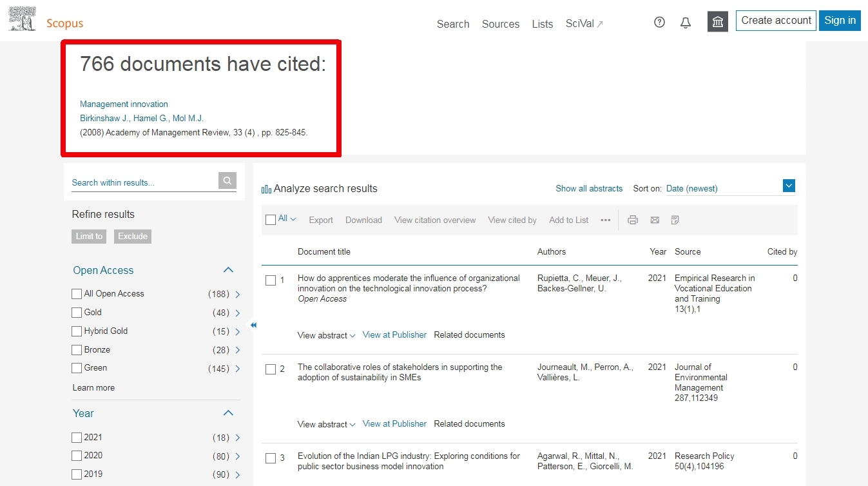Open the Sort on dropdown arrow
Image resolution: width=868 pixels, height=486 pixels.
coord(789,186)
